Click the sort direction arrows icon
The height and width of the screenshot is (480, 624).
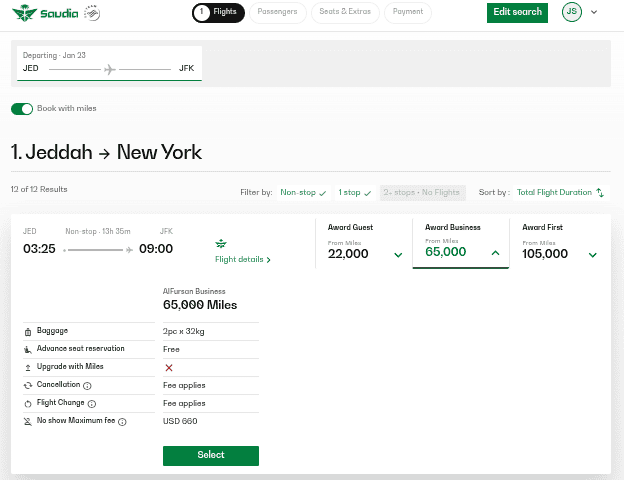[600, 193]
